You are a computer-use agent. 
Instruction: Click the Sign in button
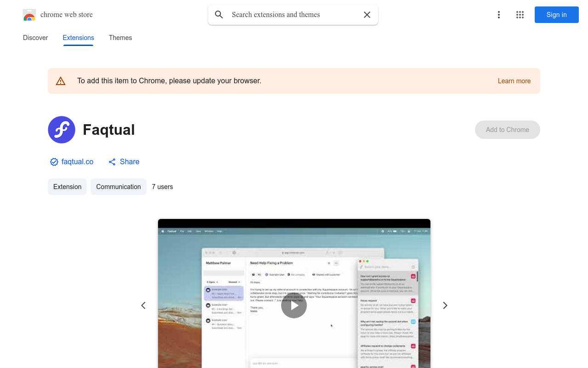point(557,15)
